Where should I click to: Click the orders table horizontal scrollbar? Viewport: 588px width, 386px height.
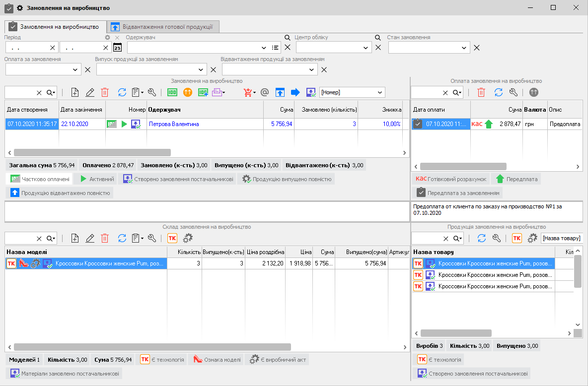coord(92,153)
